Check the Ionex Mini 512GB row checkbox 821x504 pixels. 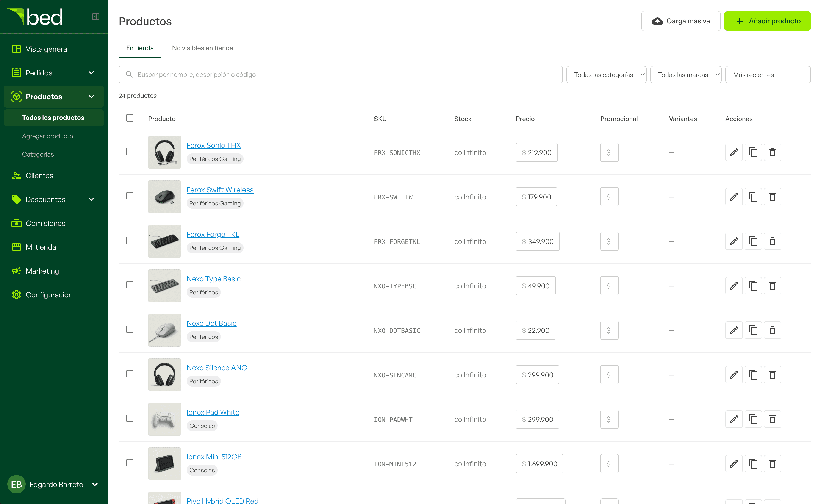click(x=130, y=463)
